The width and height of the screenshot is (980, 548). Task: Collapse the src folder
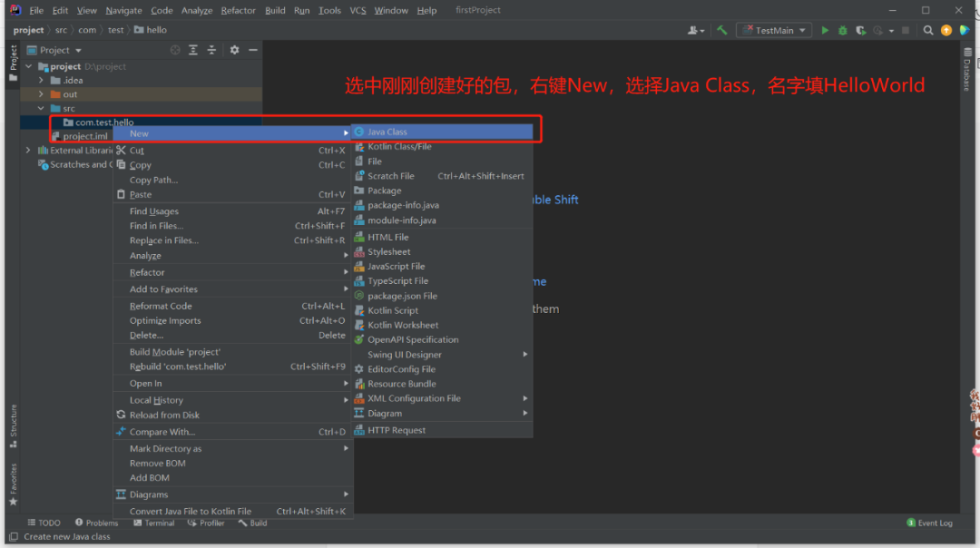(x=41, y=108)
